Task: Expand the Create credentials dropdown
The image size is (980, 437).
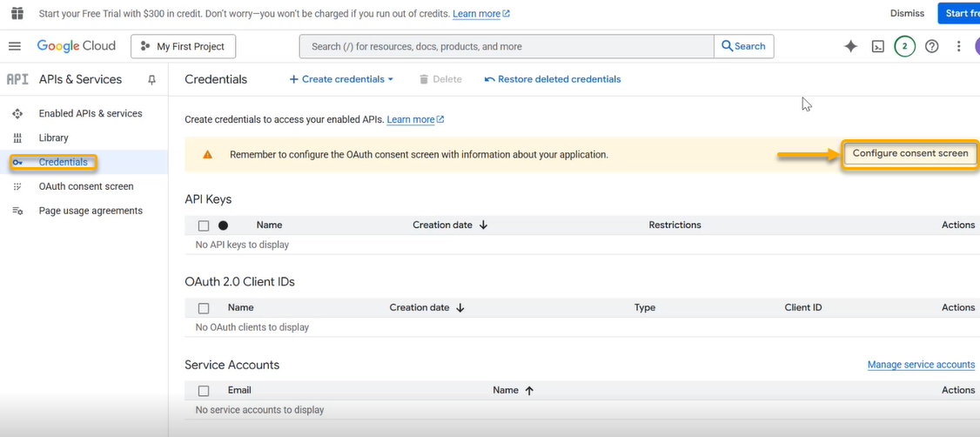Action: [x=341, y=79]
